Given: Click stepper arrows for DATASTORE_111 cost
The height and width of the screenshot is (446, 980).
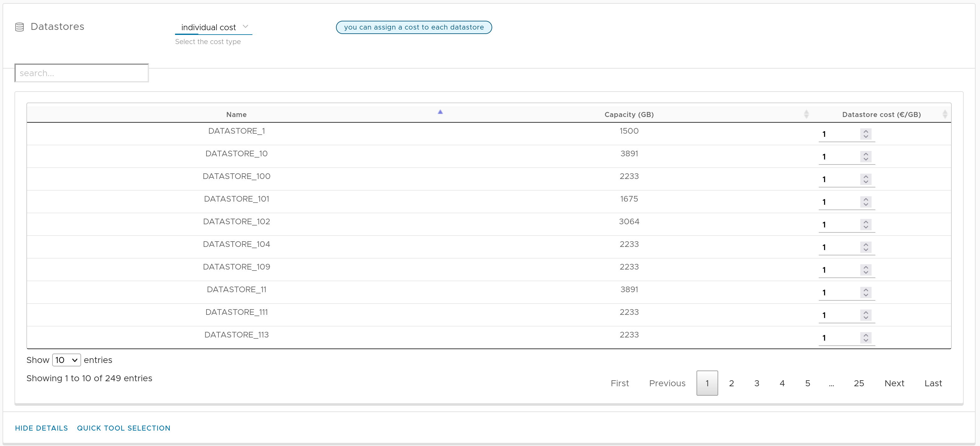Looking at the screenshot, I should click(866, 315).
